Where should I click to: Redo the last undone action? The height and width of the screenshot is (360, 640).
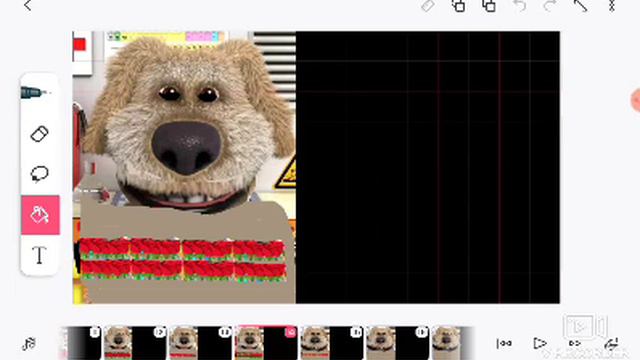coord(550,6)
